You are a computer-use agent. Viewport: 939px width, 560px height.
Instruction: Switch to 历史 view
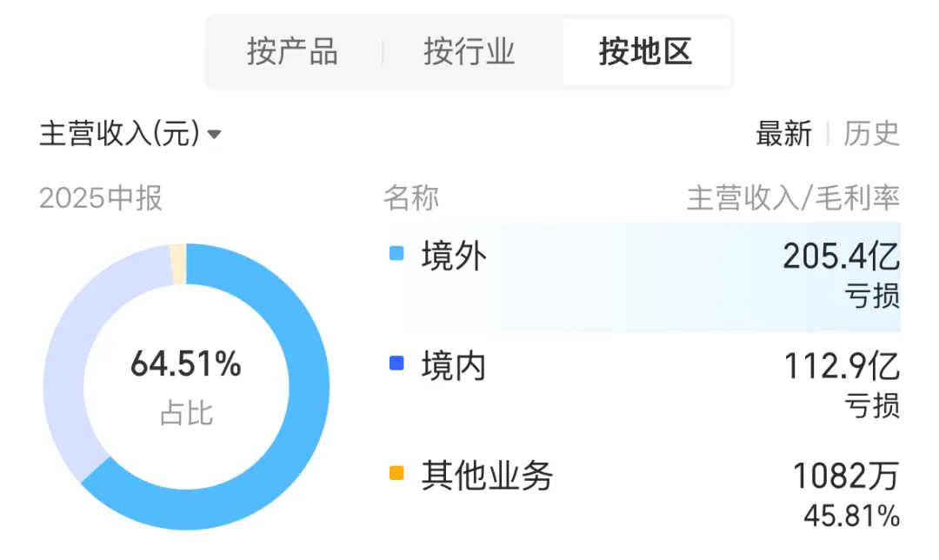pyautogui.click(x=871, y=134)
